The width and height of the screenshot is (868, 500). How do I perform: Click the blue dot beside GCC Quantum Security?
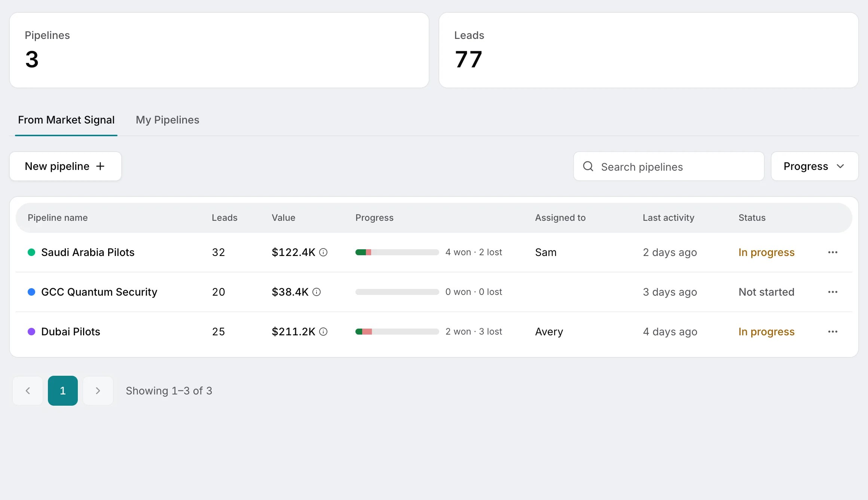click(31, 292)
